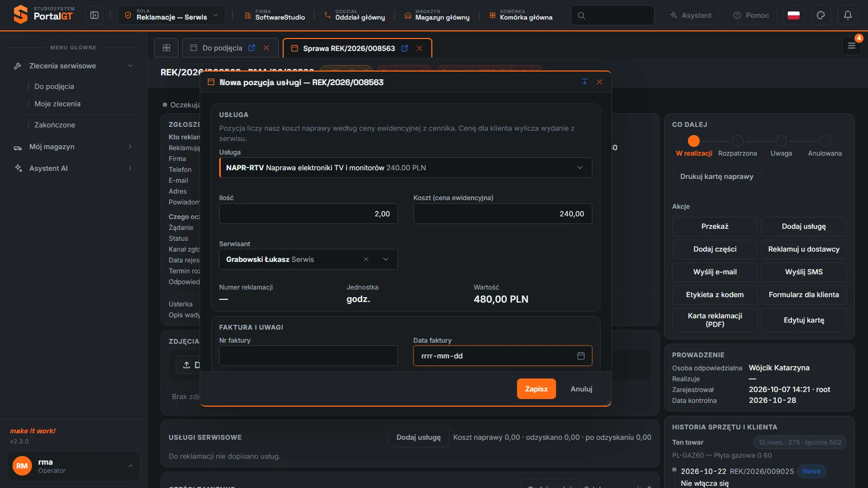This screenshot has height=488, width=868.
Task: Switch language with the Polish flag
Action: click(x=794, y=15)
